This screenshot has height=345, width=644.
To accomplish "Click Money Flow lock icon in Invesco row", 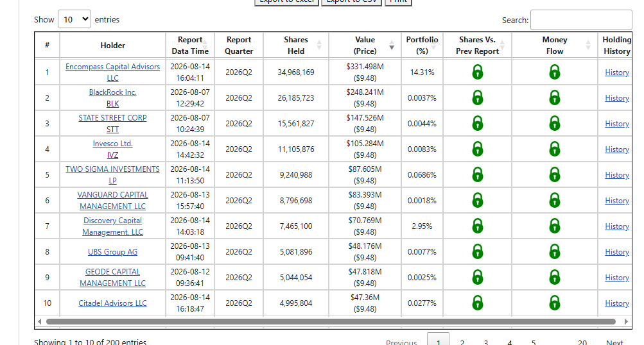I will click(555, 149).
